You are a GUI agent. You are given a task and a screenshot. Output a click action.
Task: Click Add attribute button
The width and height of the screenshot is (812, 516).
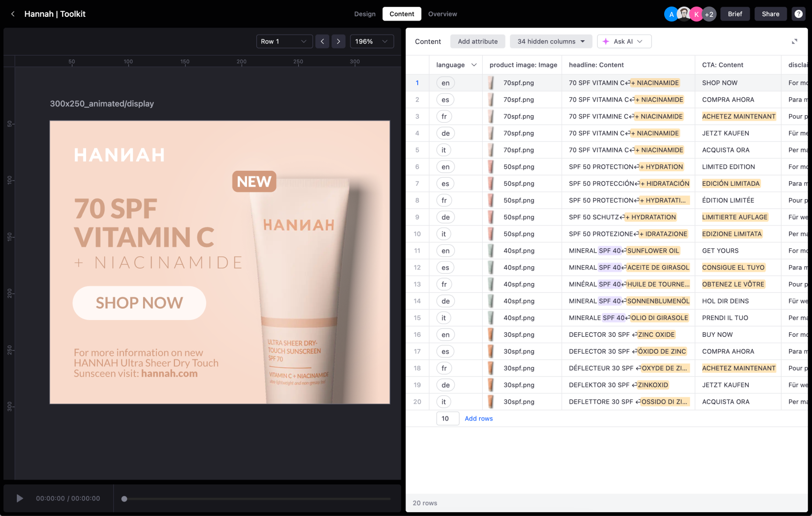(x=478, y=42)
